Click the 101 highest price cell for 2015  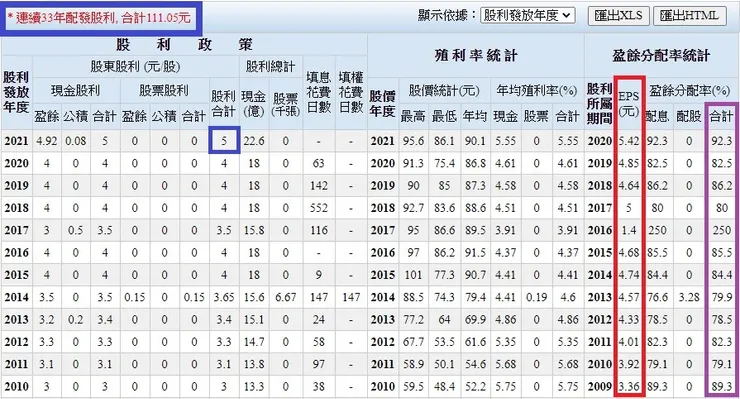[x=413, y=275]
